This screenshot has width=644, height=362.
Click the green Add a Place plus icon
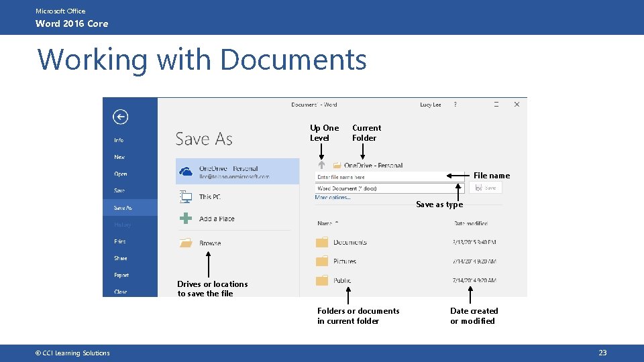click(186, 219)
